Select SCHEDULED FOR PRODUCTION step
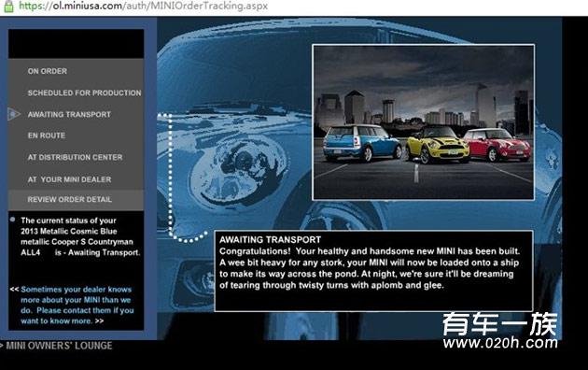 [x=84, y=92]
